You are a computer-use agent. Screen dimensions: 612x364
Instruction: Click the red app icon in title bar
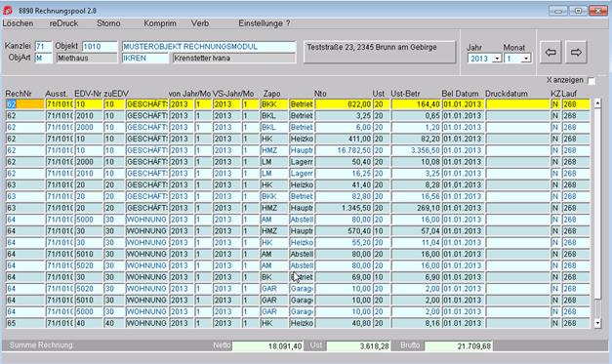tap(8, 11)
